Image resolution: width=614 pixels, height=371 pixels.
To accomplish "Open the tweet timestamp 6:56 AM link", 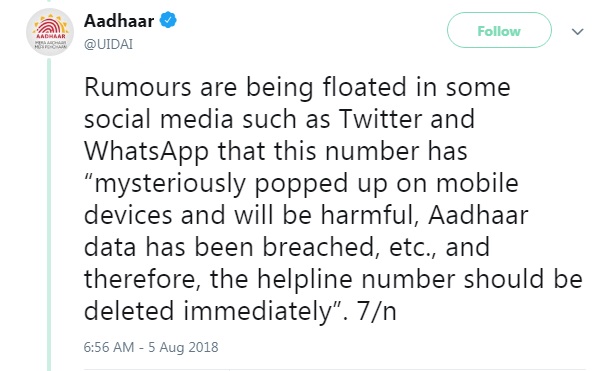I will point(108,347).
